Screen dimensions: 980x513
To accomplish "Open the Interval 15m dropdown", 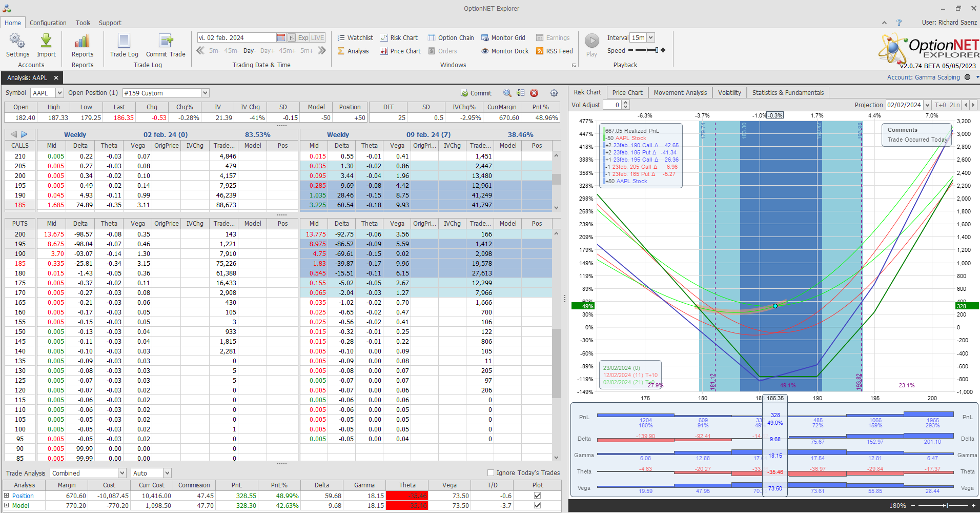I will [x=651, y=37].
